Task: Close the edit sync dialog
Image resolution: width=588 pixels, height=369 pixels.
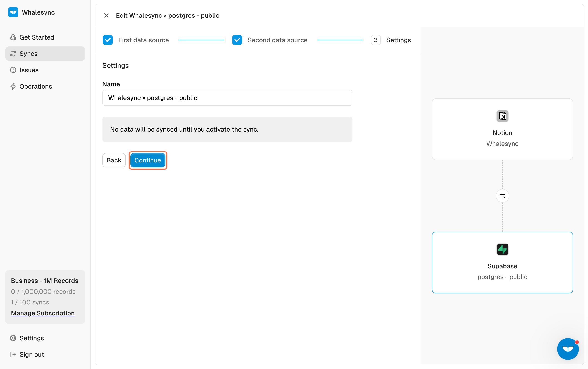Action: (x=106, y=16)
